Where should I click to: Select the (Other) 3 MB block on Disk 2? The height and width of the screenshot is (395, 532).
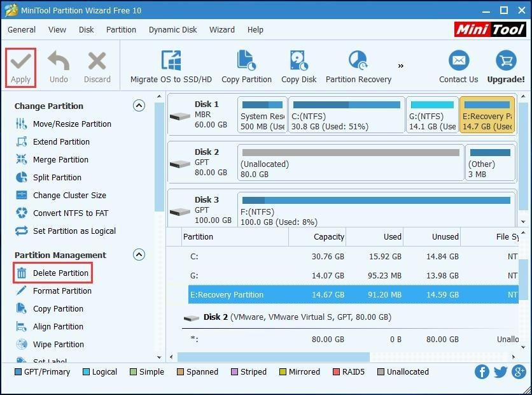(490, 162)
